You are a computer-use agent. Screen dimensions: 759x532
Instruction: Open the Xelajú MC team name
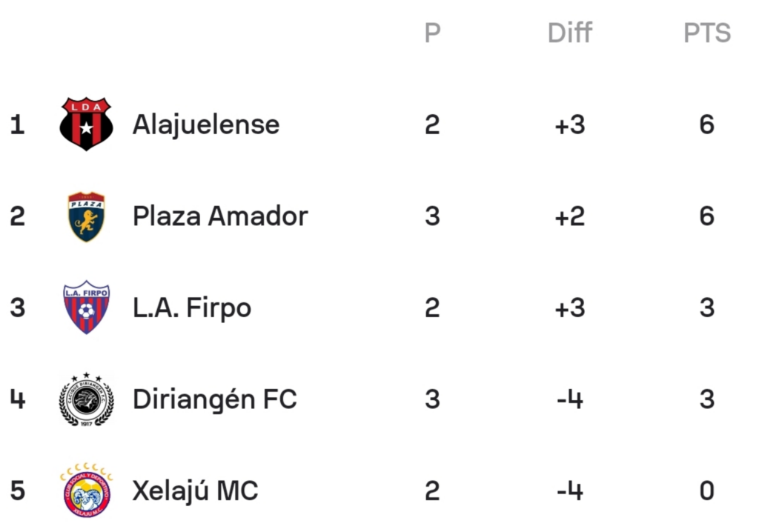[195, 491]
